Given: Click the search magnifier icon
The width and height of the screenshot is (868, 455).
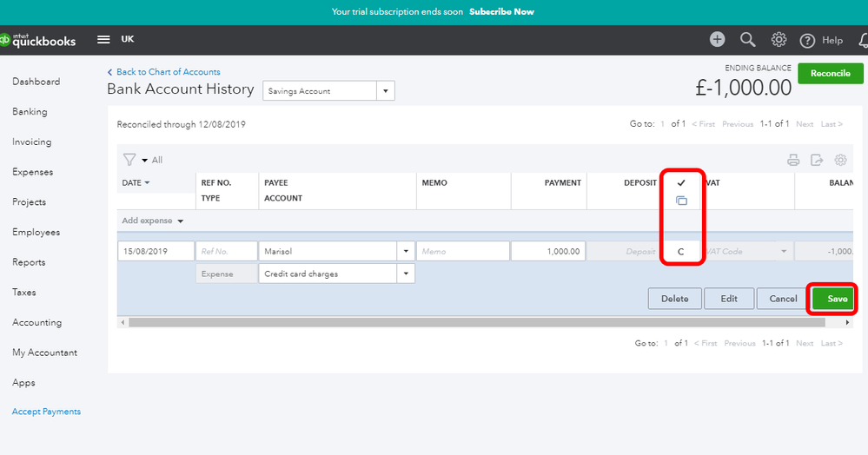Looking at the screenshot, I should pos(748,39).
